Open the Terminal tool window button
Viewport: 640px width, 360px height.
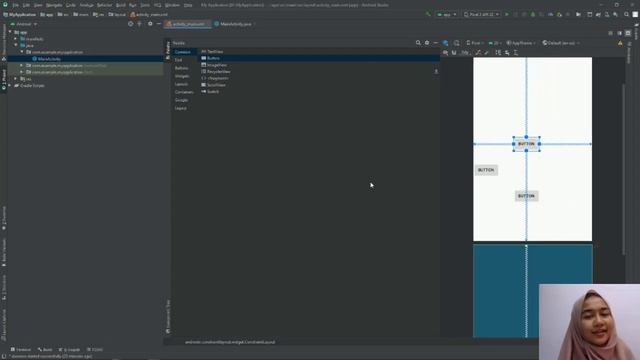(20, 350)
